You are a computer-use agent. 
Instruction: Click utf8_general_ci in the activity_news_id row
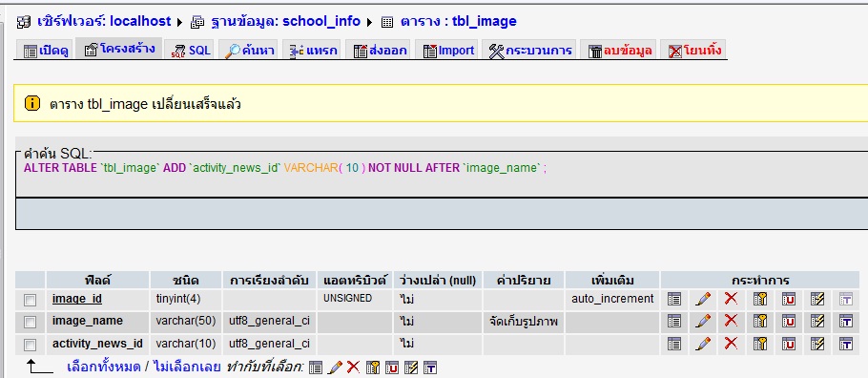pos(269,345)
